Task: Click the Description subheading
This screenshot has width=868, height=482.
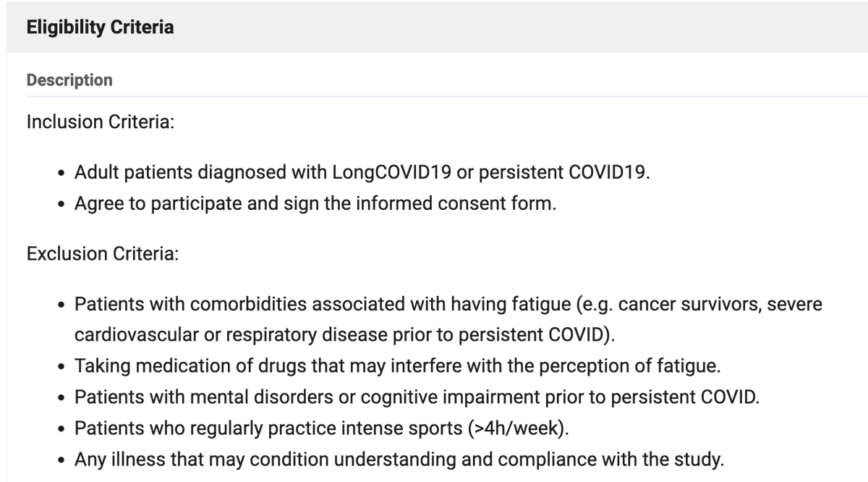Action: (x=69, y=80)
